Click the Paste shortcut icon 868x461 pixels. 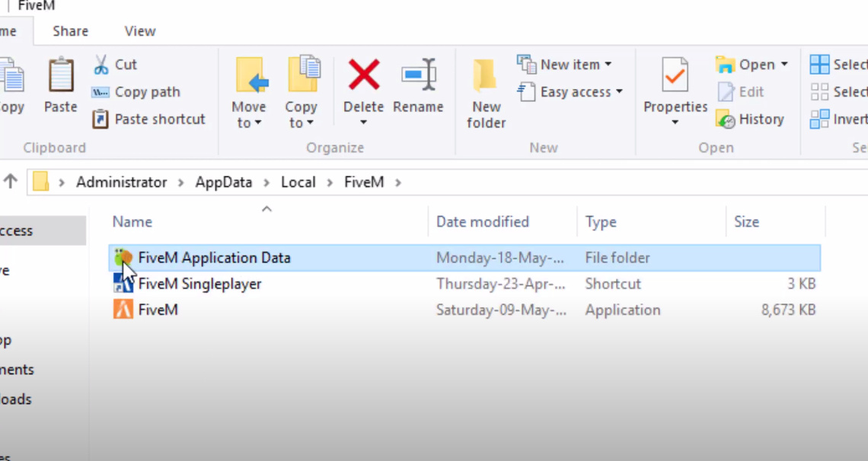pyautogui.click(x=101, y=119)
